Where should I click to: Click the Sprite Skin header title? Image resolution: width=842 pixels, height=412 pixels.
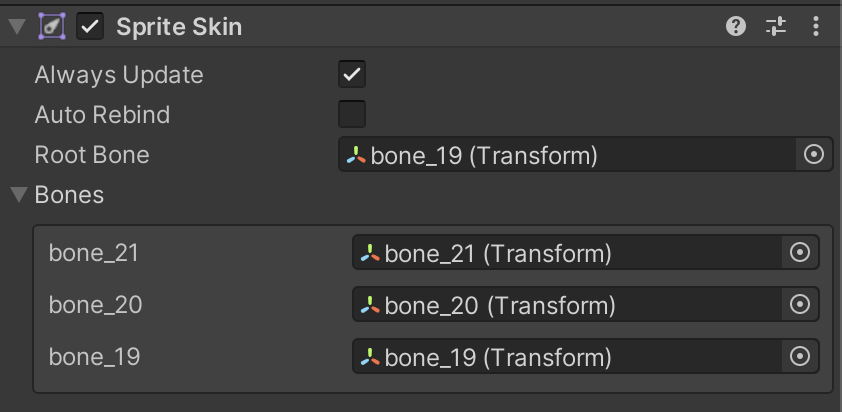(x=179, y=27)
